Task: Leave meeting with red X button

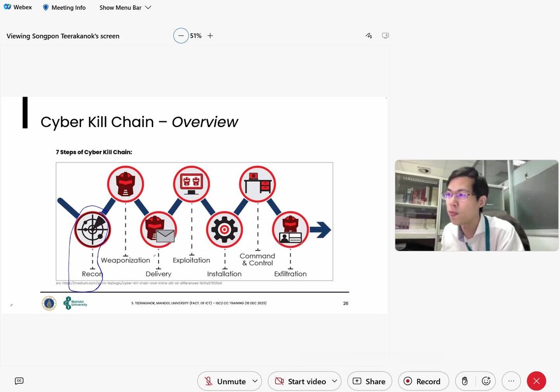Action: [x=536, y=381]
